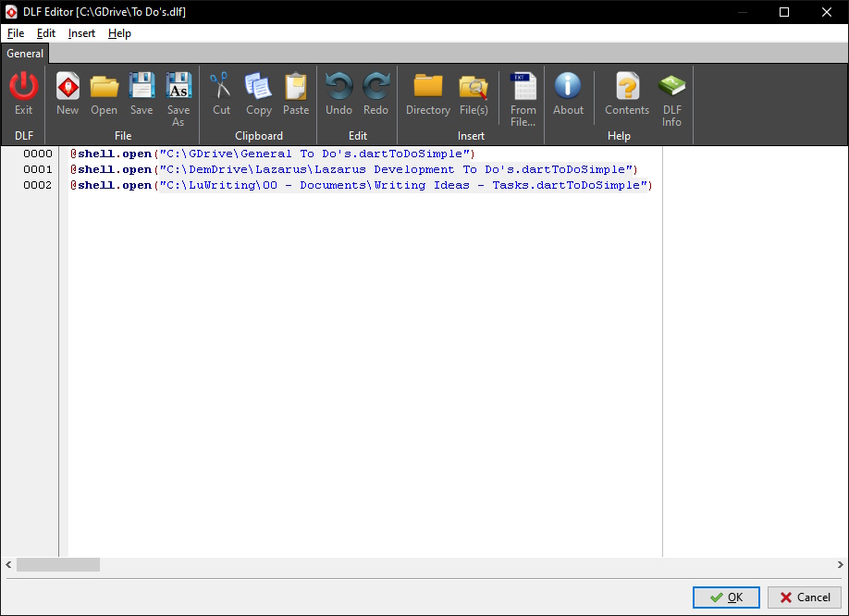Open the Help menu
849x616 pixels.
[x=119, y=33]
